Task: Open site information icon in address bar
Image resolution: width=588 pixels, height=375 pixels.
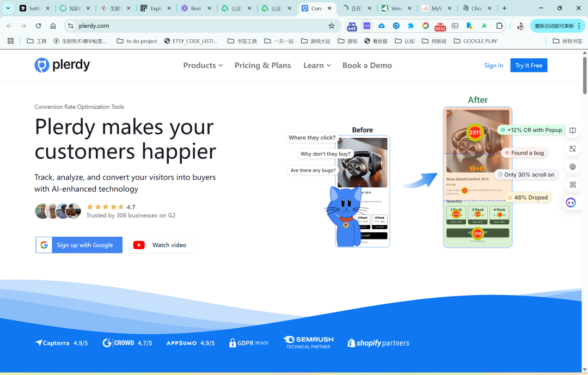Action: [x=70, y=26]
